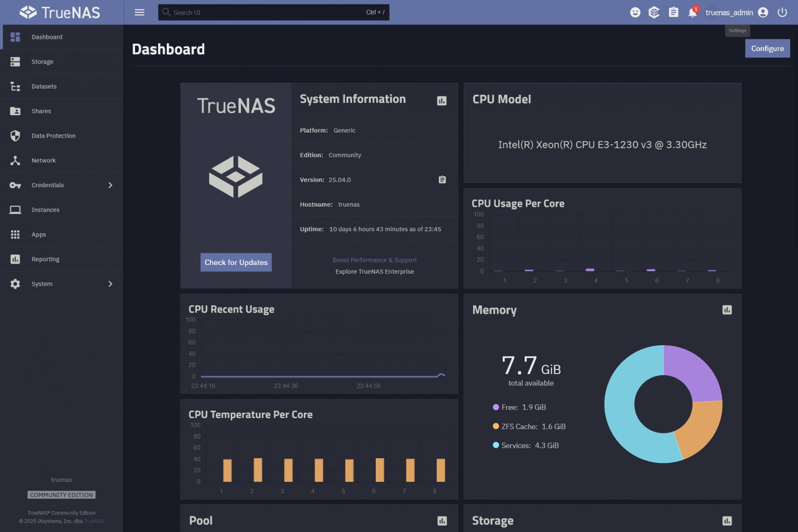The image size is (798, 532).
Task: Open the Memory widget chart icon
Action: pyautogui.click(x=727, y=310)
